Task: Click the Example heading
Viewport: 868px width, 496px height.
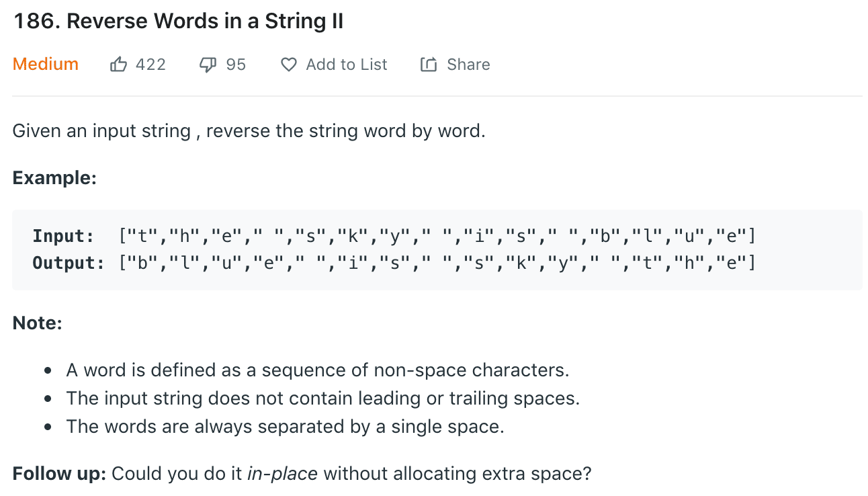Action: (x=54, y=178)
